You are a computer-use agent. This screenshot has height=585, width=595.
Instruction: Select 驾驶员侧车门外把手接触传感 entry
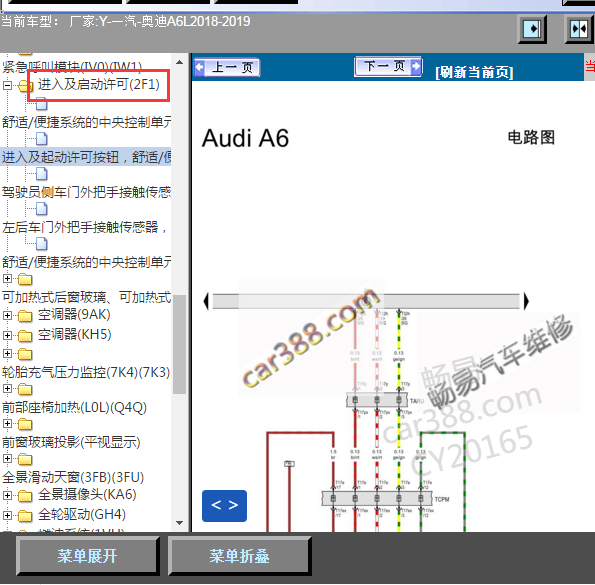point(87,192)
